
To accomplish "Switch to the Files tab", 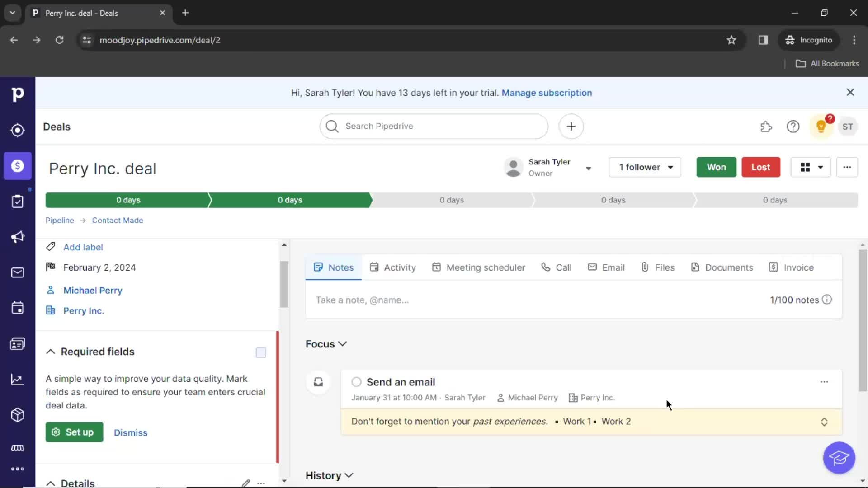I will [x=658, y=267].
